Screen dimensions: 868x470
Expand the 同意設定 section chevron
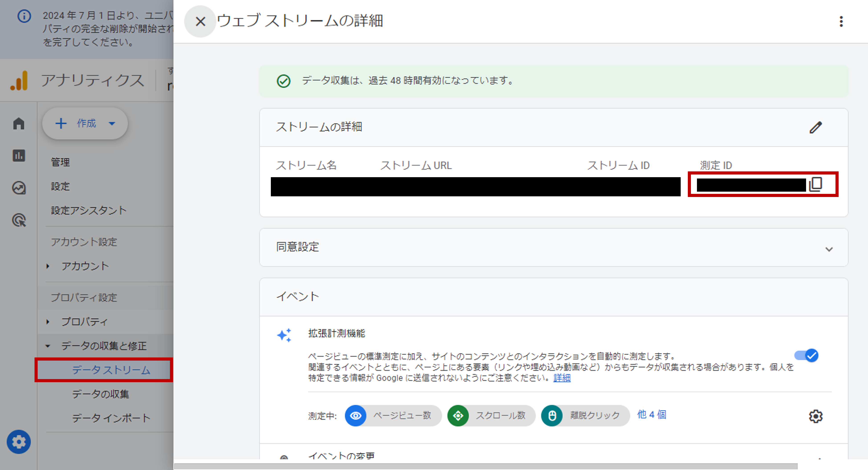[x=829, y=249]
